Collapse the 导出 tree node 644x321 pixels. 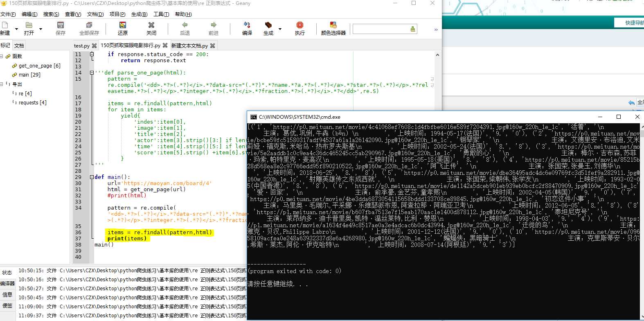pyautogui.click(x=2, y=84)
